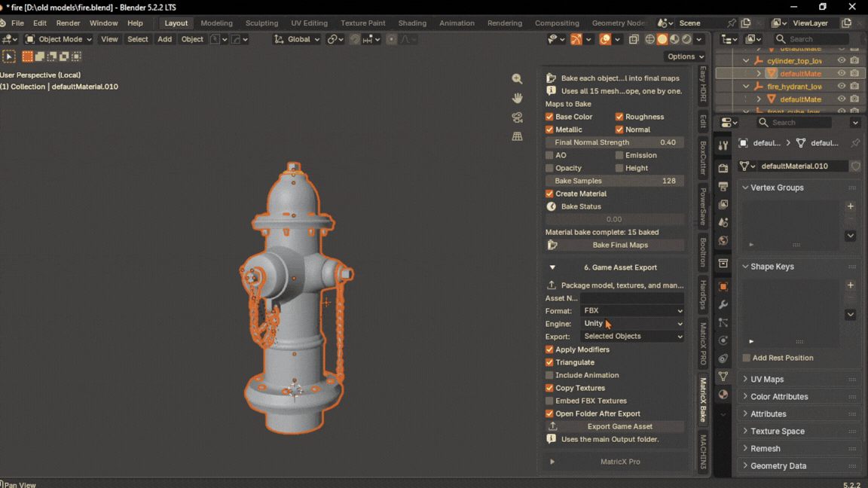Open the Output properties tab icon

723,187
